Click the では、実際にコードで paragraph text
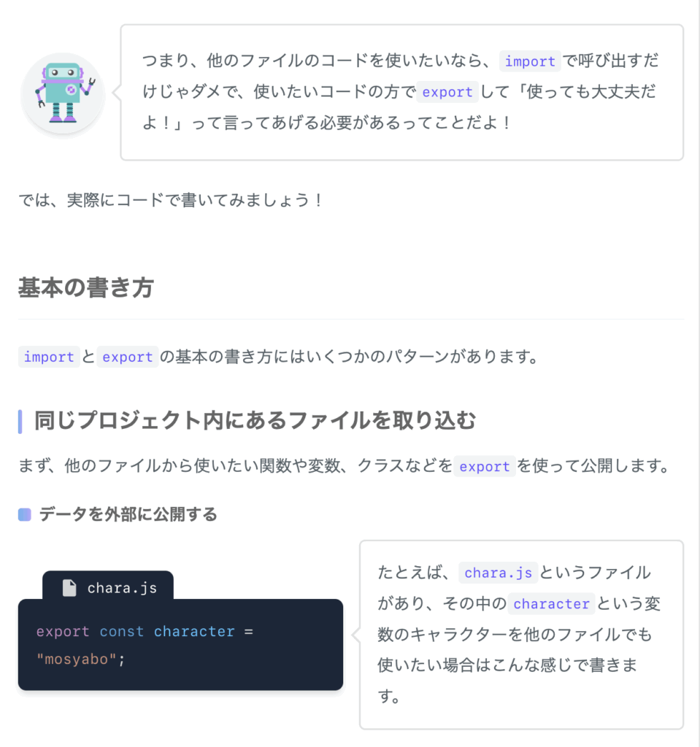The height and width of the screenshot is (747, 700). (x=171, y=200)
